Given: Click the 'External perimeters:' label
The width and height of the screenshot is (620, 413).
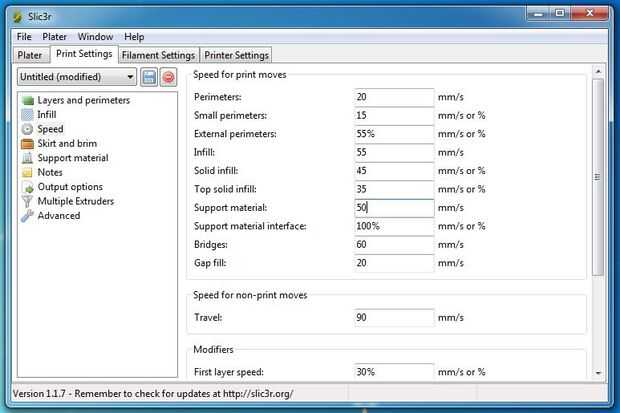Looking at the screenshot, I should [235, 134].
